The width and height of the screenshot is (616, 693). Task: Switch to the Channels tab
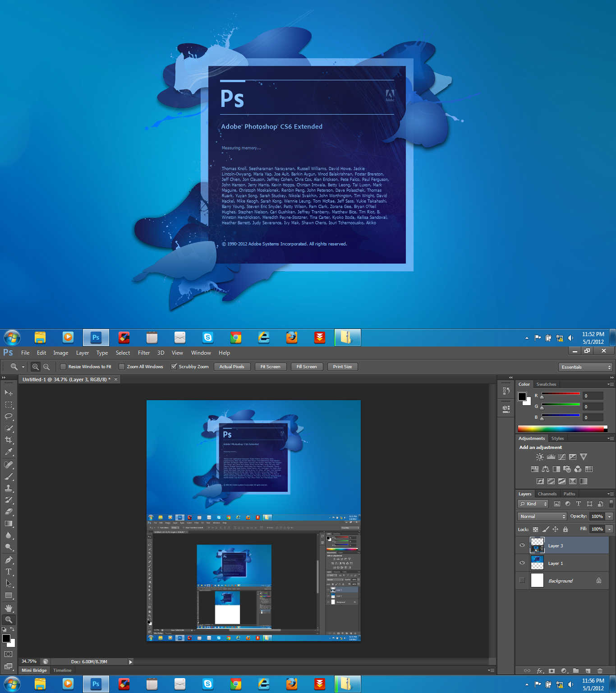pyautogui.click(x=547, y=494)
